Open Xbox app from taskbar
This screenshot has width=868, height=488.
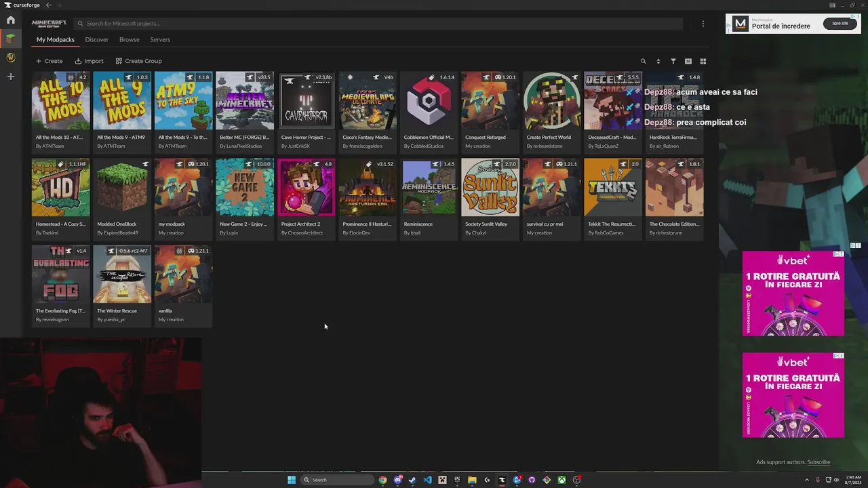coord(561,480)
